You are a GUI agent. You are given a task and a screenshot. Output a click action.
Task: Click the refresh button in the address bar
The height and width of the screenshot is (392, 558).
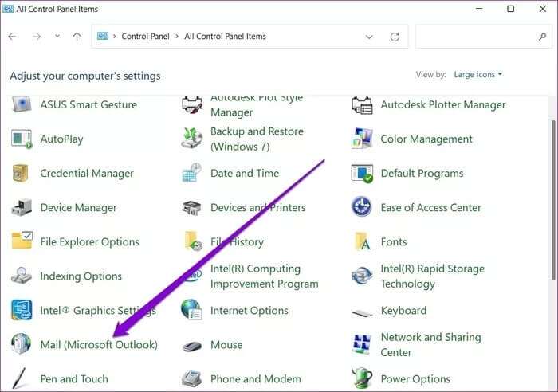(x=395, y=37)
